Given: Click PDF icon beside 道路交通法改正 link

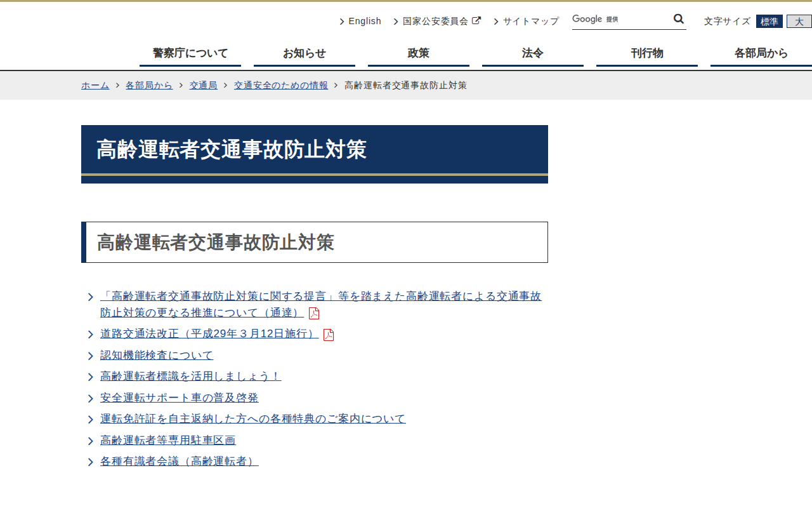Looking at the screenshot, I should point(329,335).
